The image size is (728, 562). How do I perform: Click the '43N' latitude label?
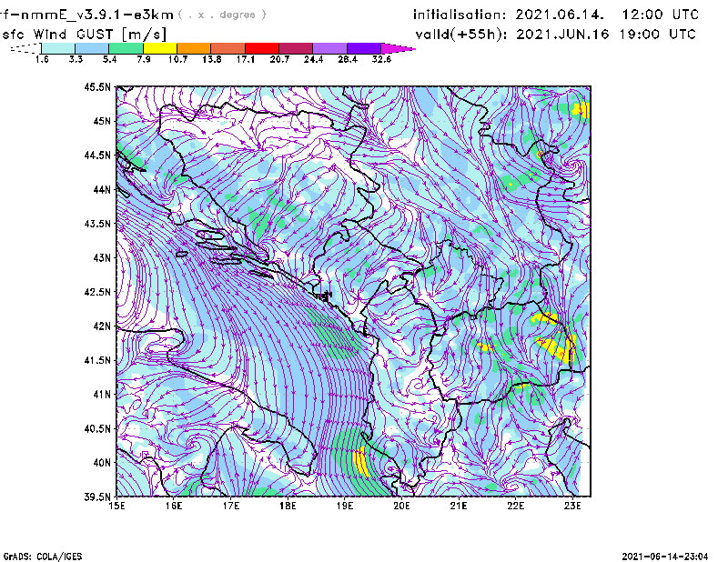point(102,257)
